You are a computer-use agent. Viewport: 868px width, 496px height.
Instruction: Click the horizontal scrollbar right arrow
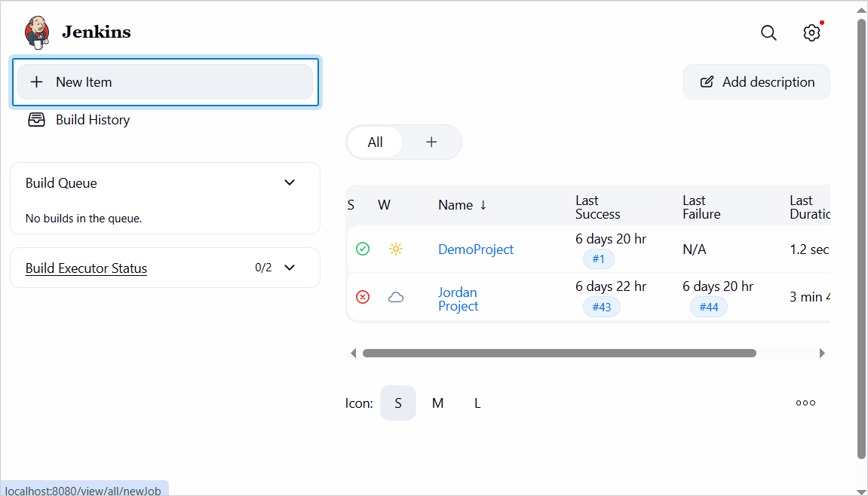822,354
